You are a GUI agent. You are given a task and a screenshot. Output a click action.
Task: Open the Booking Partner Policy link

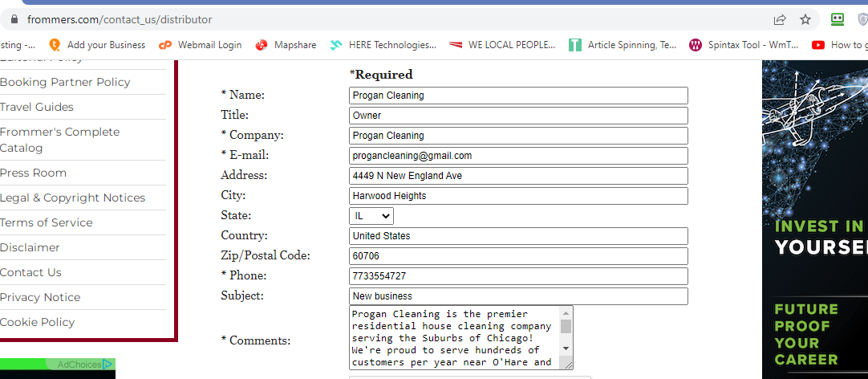click(x=65, y=82)
